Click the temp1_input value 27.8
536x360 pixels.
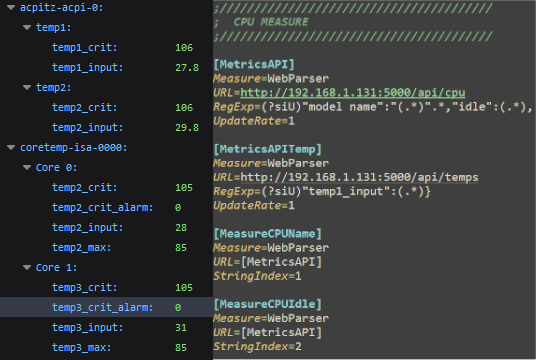click(x=187, y=68)
